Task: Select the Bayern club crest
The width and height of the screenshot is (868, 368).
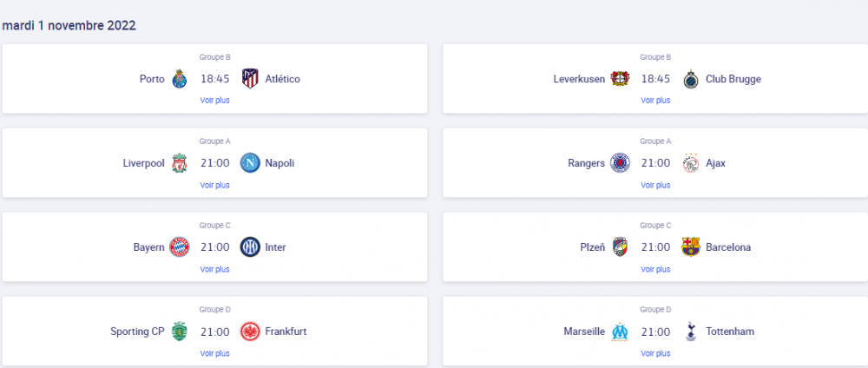Action: pyautogui.click(x=180, y=247)
